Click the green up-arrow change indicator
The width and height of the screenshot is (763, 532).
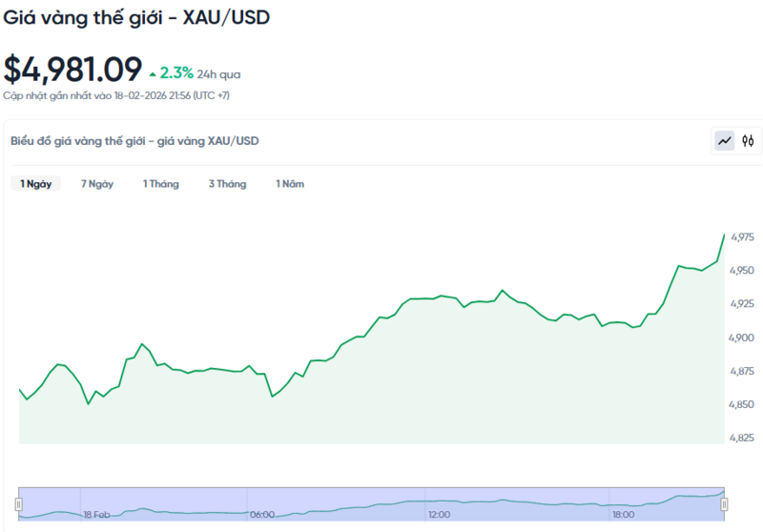[153, 73]
